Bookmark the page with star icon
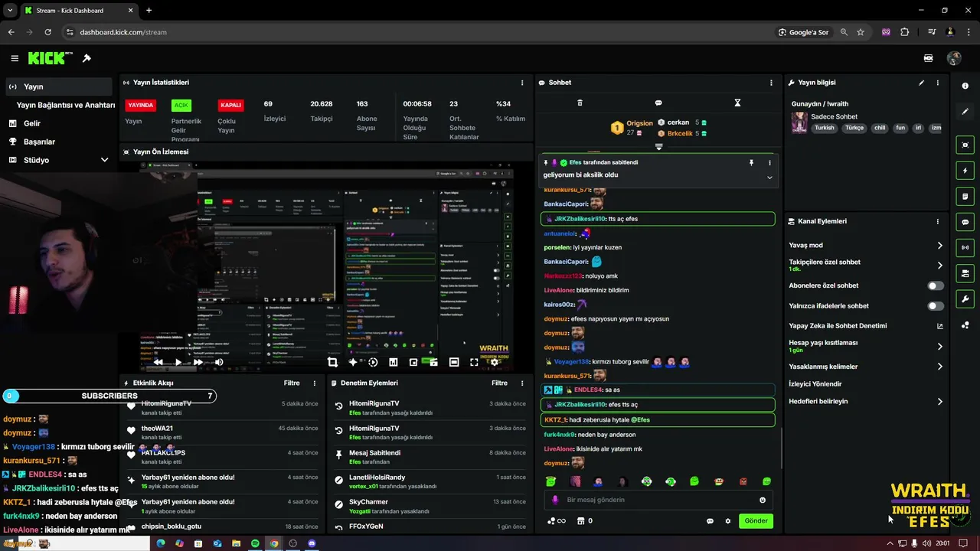 pos(861,32)
